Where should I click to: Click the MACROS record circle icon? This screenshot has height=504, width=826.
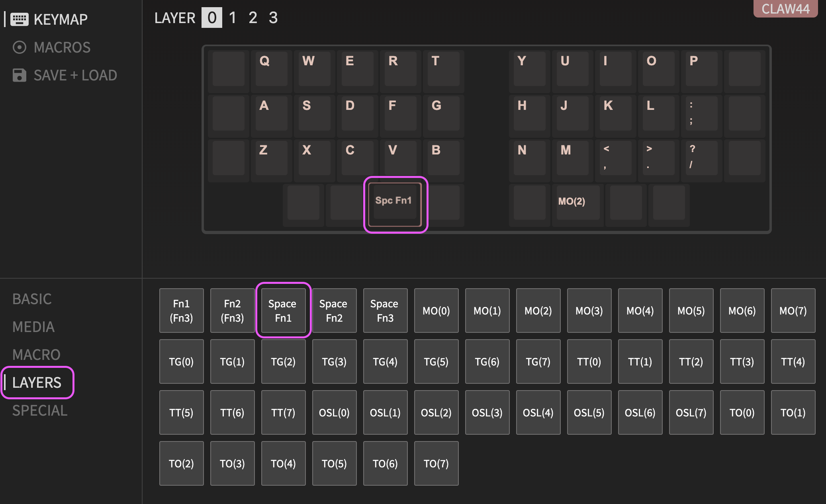pos(19,47)
